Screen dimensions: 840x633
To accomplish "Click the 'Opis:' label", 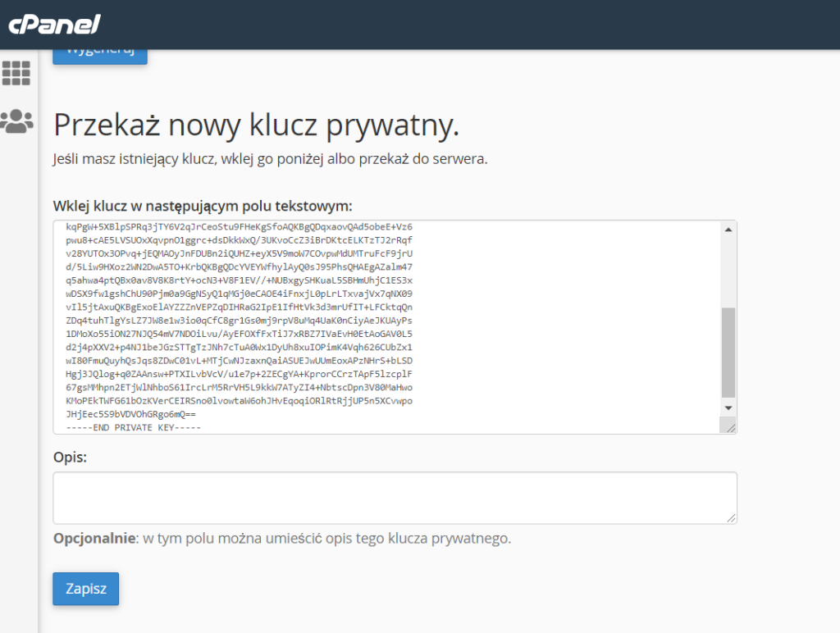I will pos(70,457).
